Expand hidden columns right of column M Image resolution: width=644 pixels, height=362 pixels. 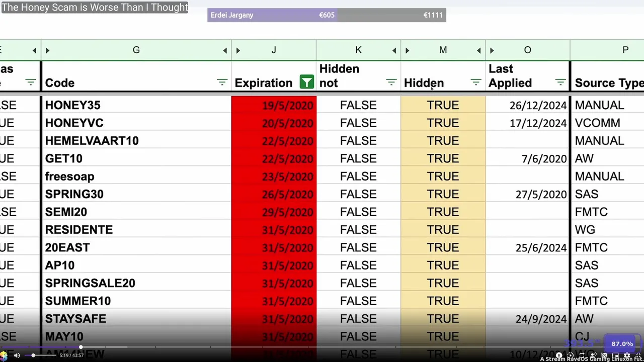click(478, 50)
